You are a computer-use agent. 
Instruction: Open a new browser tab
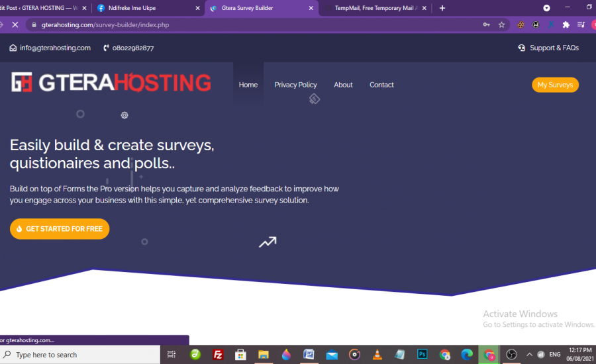[442, 8]
